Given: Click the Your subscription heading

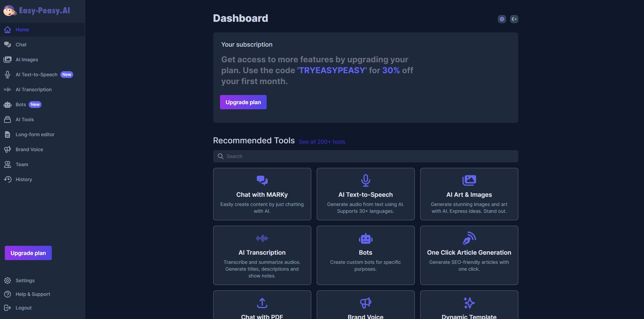Looking at the screenshot, I should tap(247, 45).
